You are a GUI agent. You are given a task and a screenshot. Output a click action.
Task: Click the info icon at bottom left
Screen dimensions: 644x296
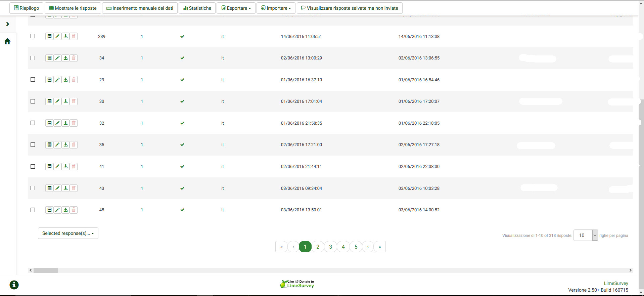coord(14,285)
